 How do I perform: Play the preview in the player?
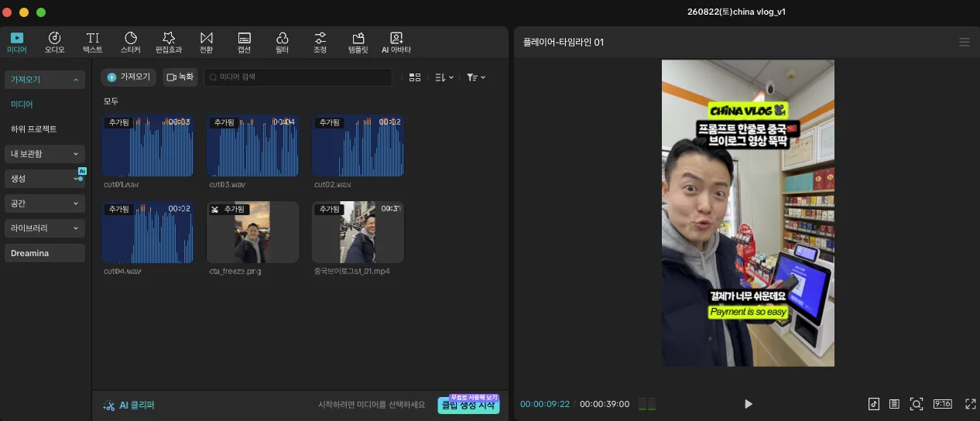click(x=748, y=404)
